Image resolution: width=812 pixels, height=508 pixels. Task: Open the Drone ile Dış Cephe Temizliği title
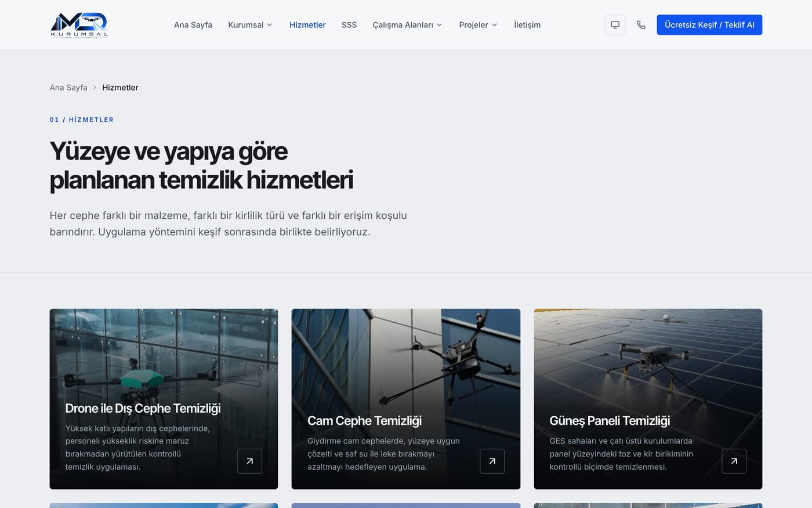tap(143, 408)
